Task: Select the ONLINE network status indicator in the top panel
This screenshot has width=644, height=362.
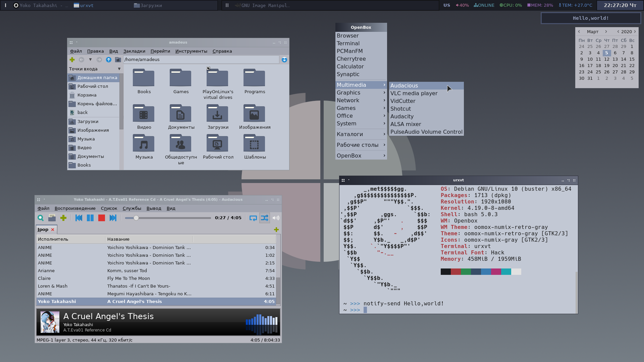Action: 484,5
